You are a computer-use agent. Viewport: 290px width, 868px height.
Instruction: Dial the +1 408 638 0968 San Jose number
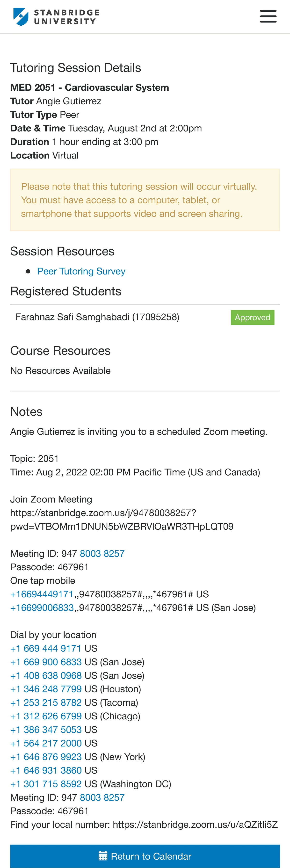click(x=46, y=676)
